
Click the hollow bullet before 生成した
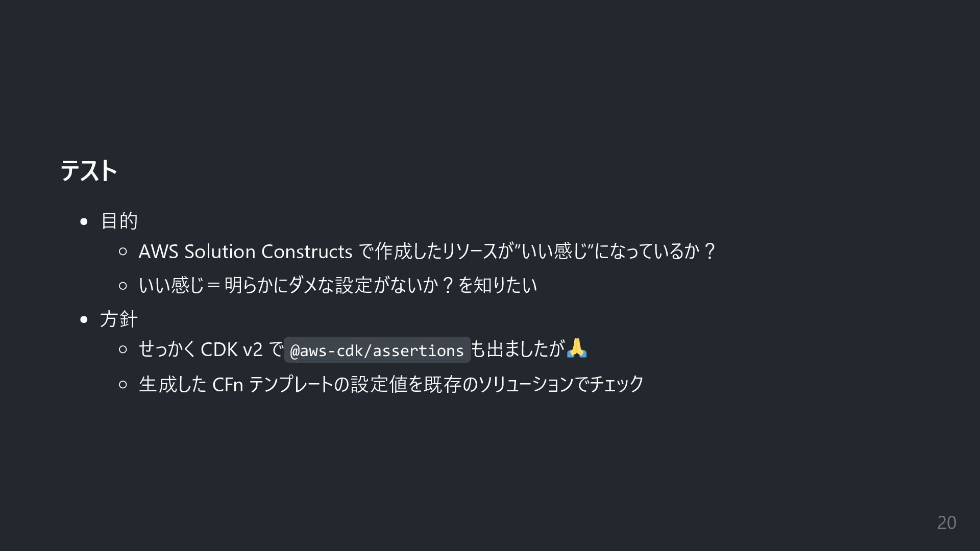point(123,384)
